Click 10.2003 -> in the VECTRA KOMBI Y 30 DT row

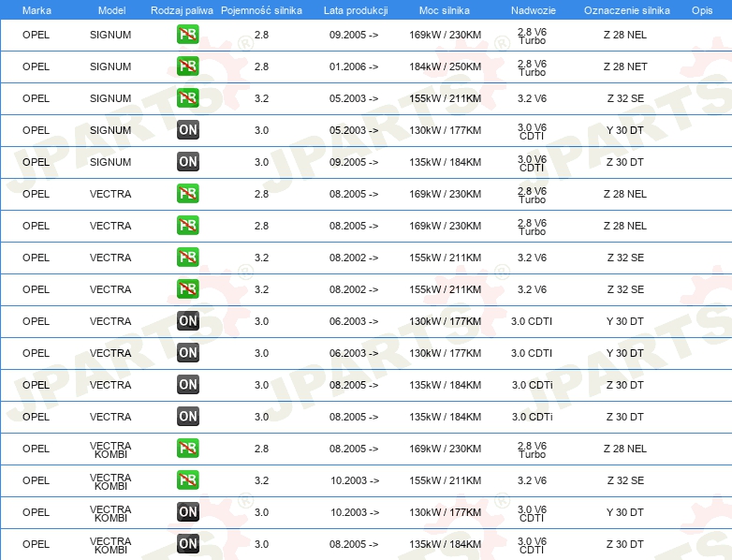(355, 512)
